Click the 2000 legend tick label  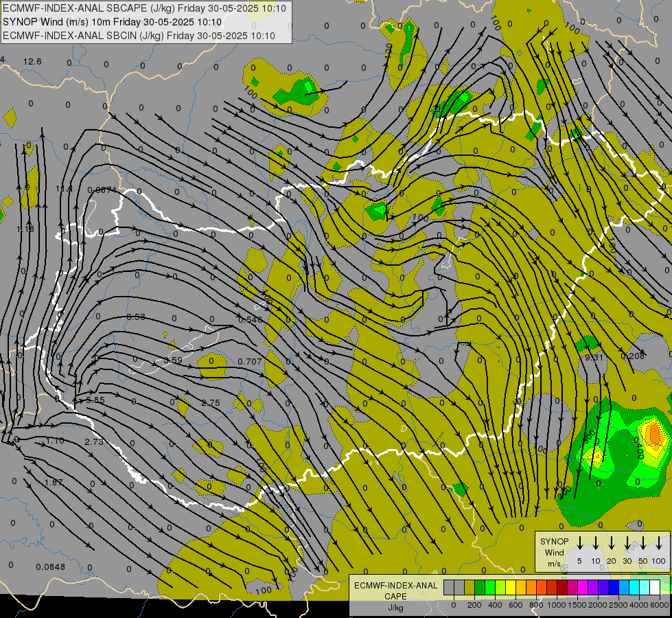coord(598,605)
